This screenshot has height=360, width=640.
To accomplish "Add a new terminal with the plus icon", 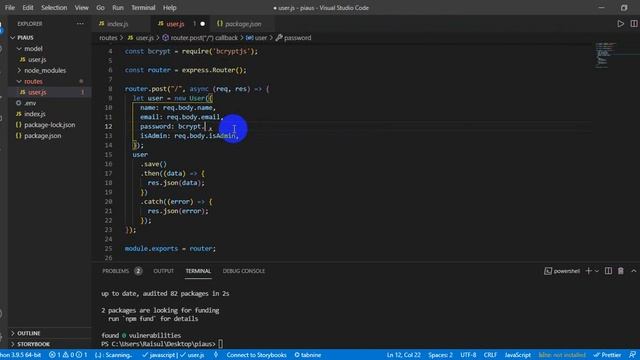I will (589, 271).
